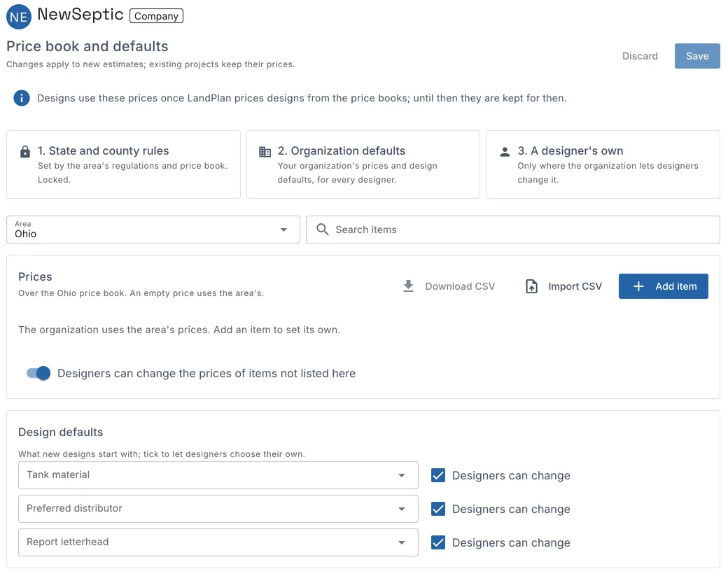Click the Import CSV button
The width and height of the screenshot is (728, 576).
pos(563,286)
